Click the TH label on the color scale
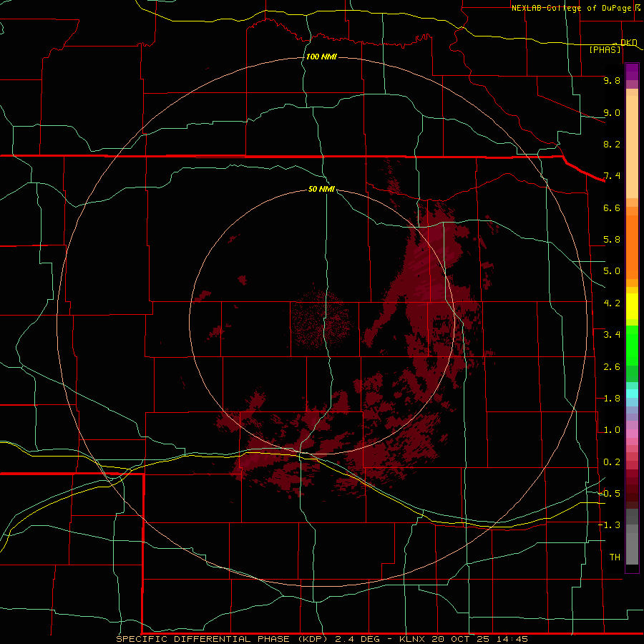Viewport: 644px width, 644px height. click(x=615, y=557)
